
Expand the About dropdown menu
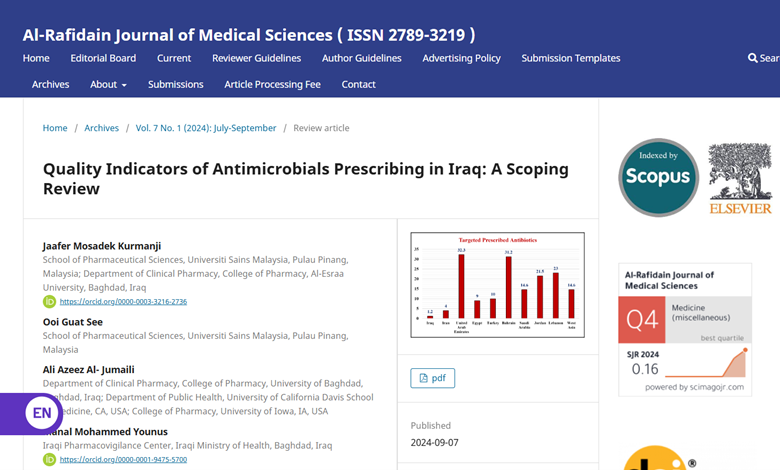108,84
